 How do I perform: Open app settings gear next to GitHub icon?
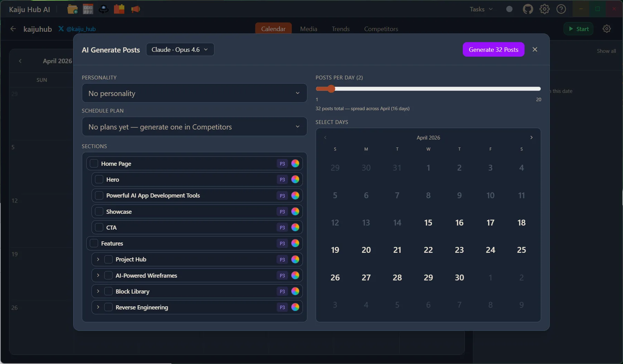coord(545,9)
